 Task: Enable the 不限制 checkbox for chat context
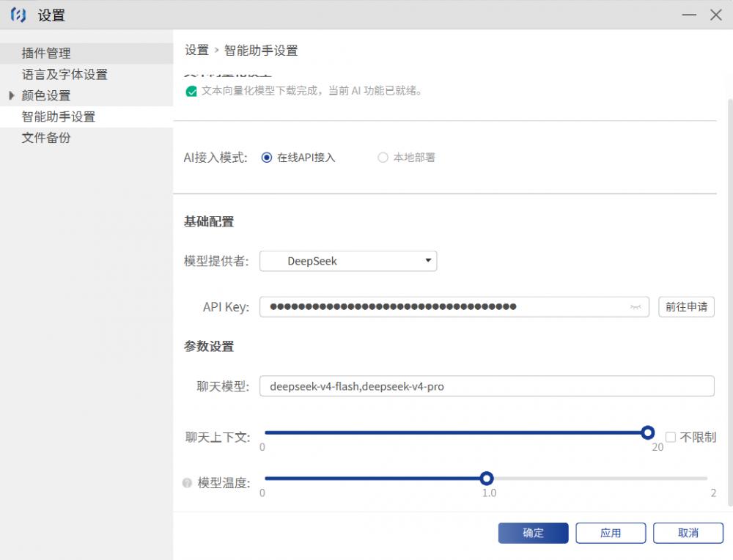(x=670, y=437)
